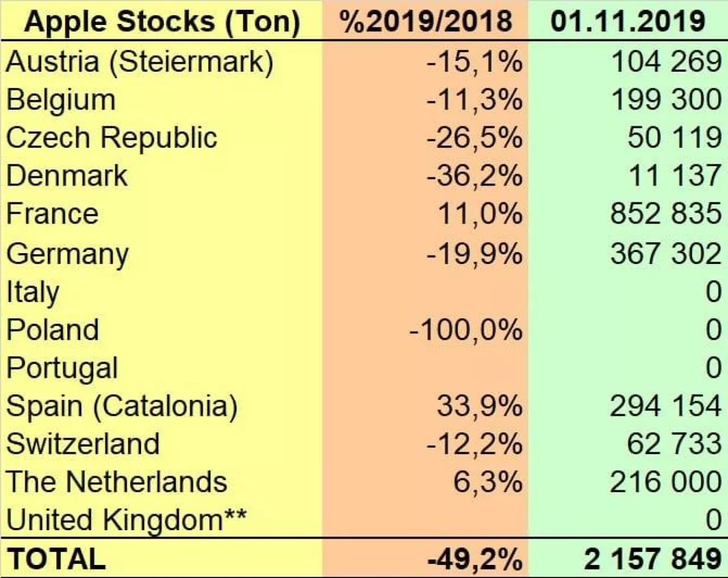Select the 01.11.2019 column header
Viewport: 728px width, 578px height.
pyautogui.click(x=628, y=22)
